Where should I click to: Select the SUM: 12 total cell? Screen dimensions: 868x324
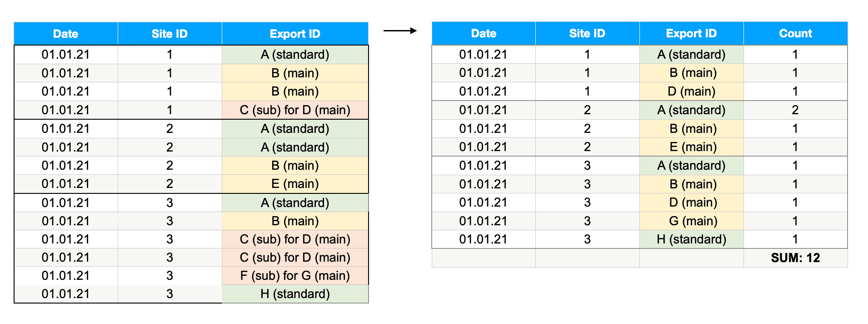coord(795,258)
